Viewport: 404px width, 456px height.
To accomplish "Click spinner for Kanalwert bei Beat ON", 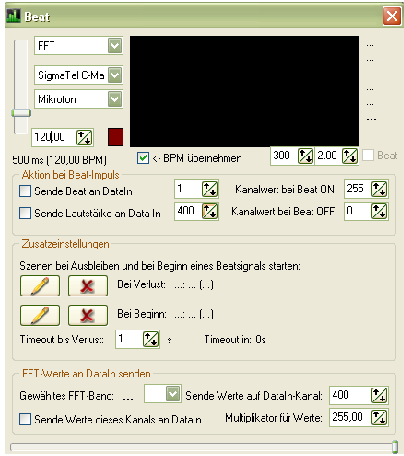I will tap(379, 189).
